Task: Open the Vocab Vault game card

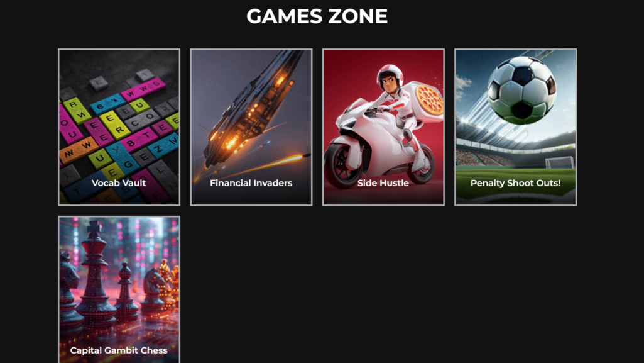Action: [x=119, y=127]
